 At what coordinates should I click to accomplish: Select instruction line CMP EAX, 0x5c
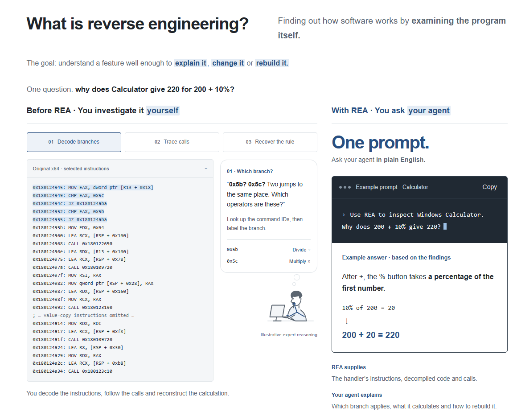[x=68, y=195]
